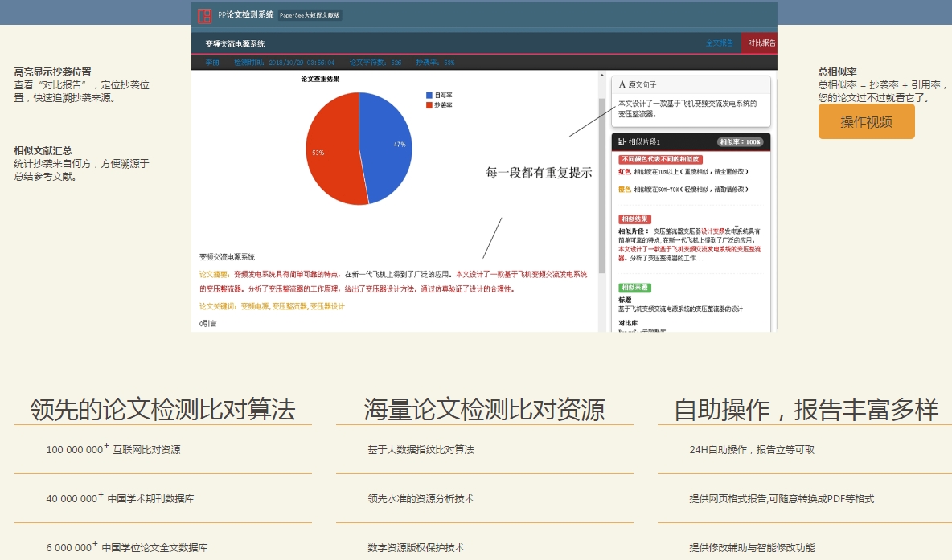Click the 提供修改辅助与智能修改功能 row
952x560 pixels.
click(x=805, y=547)
